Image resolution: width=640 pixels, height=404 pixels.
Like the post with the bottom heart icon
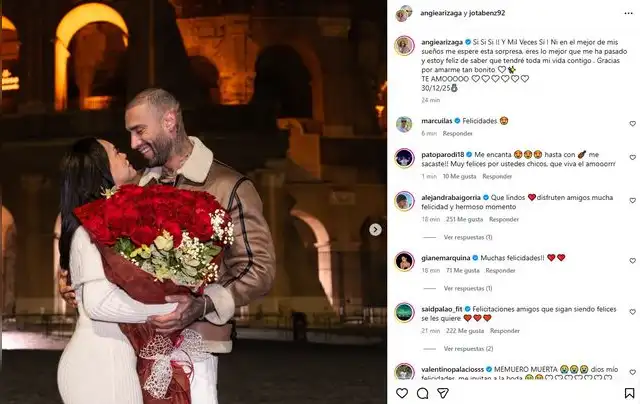click(x=402, y=393)
